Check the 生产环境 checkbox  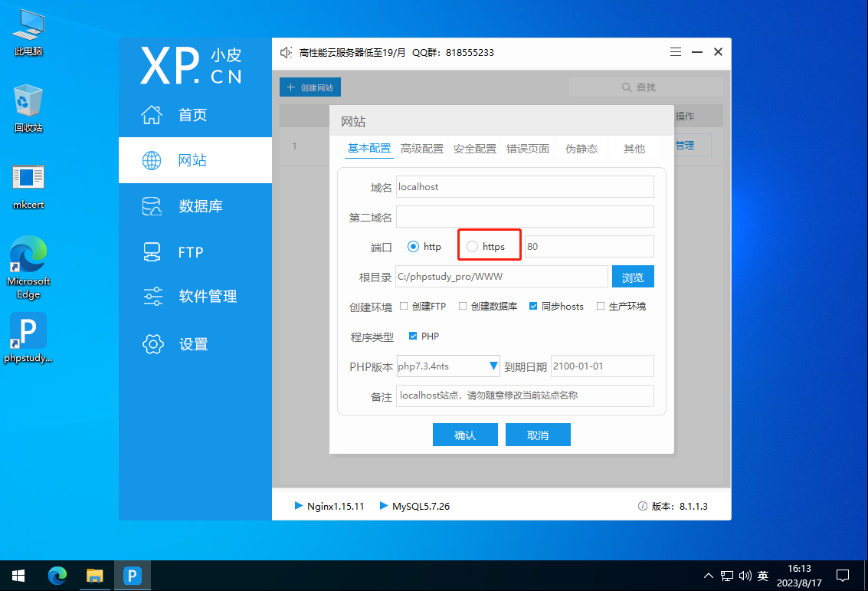600,306
